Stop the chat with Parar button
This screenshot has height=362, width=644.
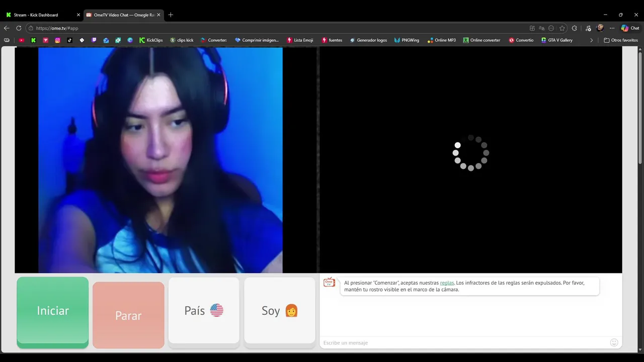(128, 315)
